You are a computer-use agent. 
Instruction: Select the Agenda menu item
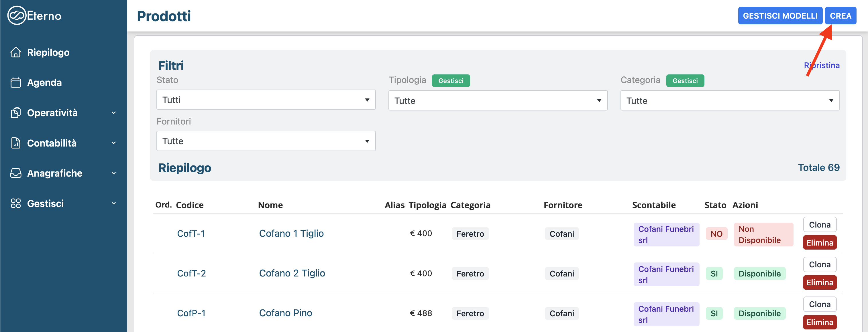click(44, 82)
